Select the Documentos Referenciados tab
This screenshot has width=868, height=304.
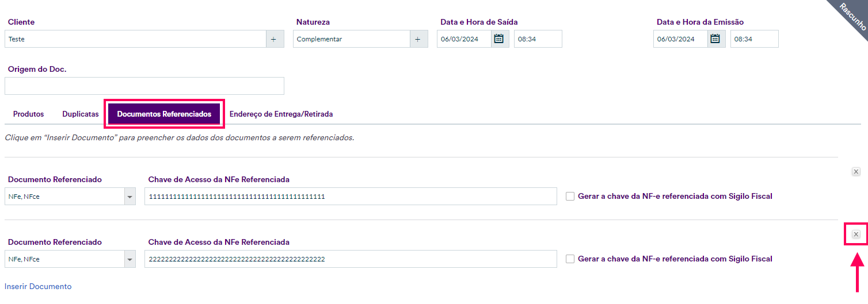point(164,114)
